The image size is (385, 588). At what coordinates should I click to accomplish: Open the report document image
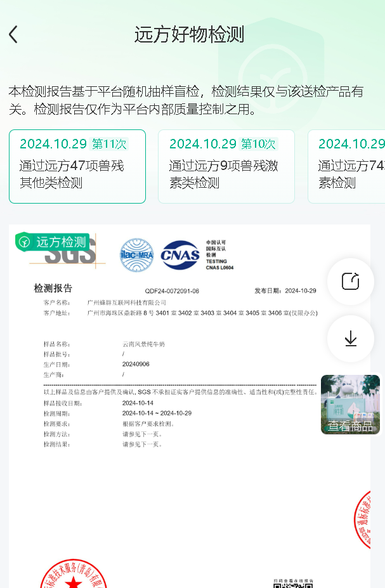point(189,406)
